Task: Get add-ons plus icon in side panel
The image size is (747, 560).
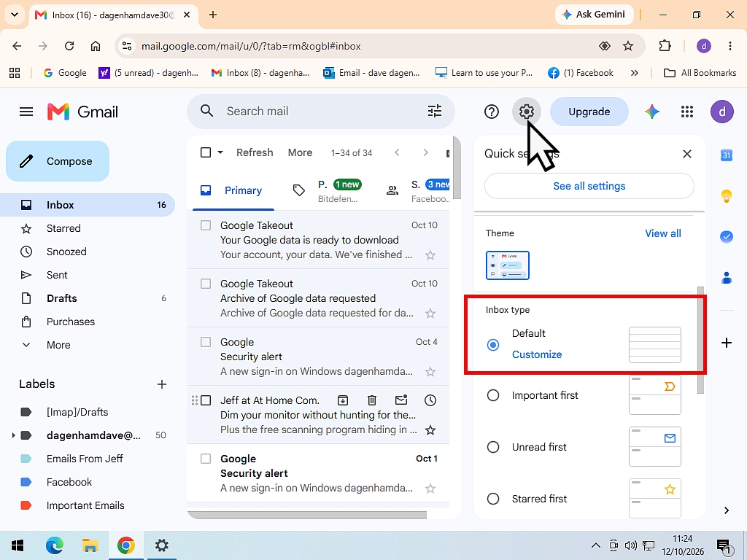Action: 727,343
